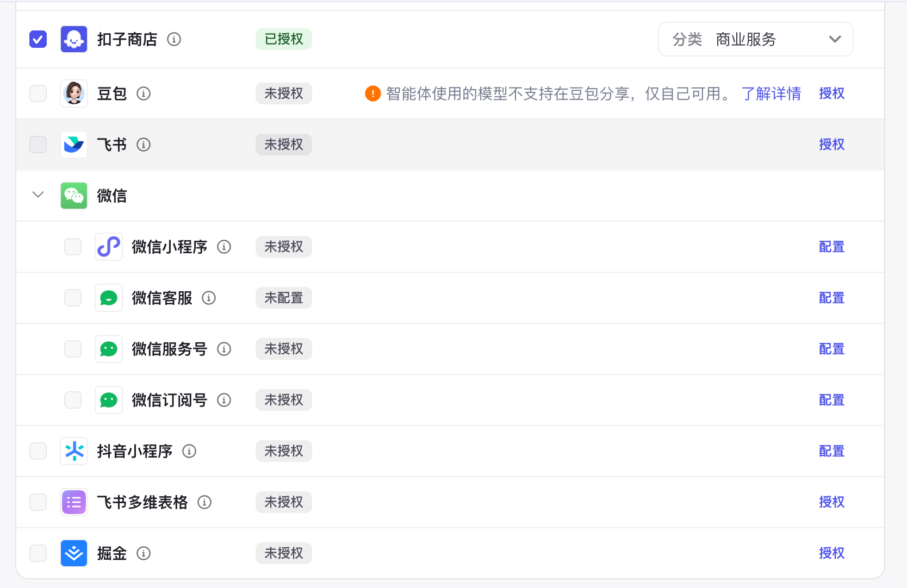Image resolution: width=907 pixels, height=588 pixels.
Task: Open 了解详情 link in 豆包 row
Action: (771, 93)
